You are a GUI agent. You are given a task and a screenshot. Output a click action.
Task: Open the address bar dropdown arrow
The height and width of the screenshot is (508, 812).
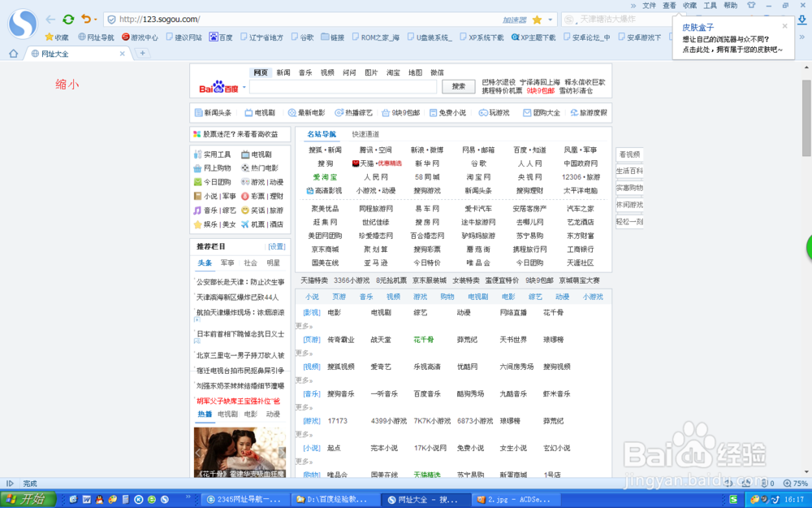coord(550,20)
